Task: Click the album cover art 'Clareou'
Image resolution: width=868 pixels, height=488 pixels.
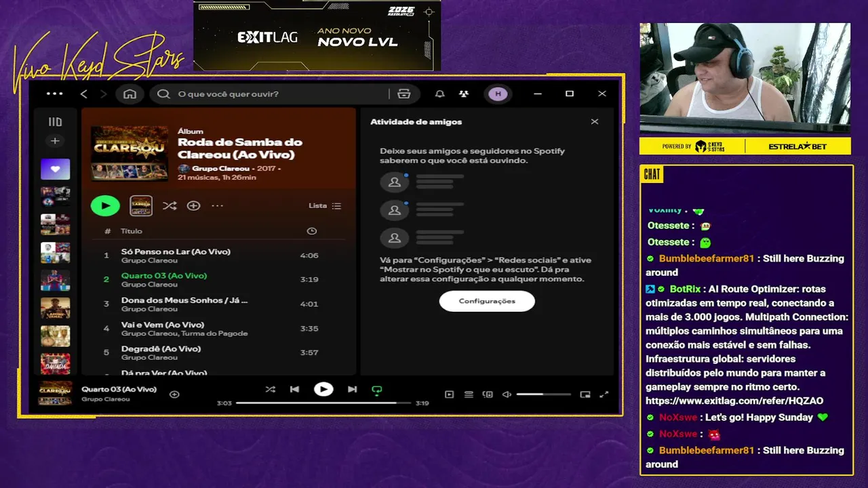Action: 130,153
